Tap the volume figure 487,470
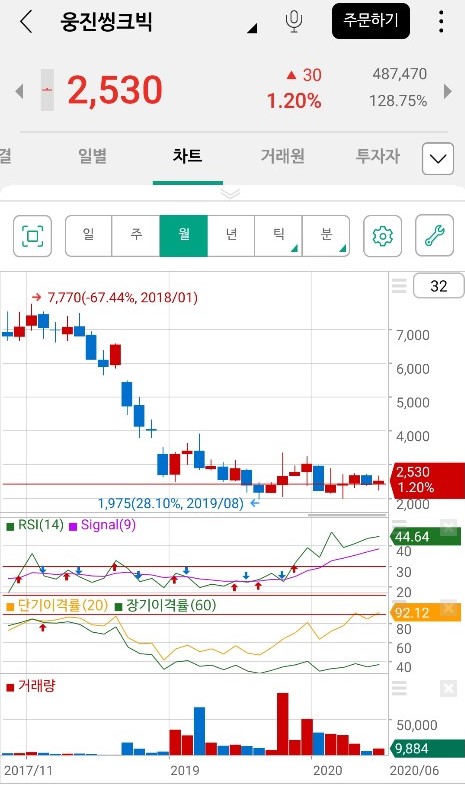465x785 pixels. pyautogui.click(x=399, y=74)
